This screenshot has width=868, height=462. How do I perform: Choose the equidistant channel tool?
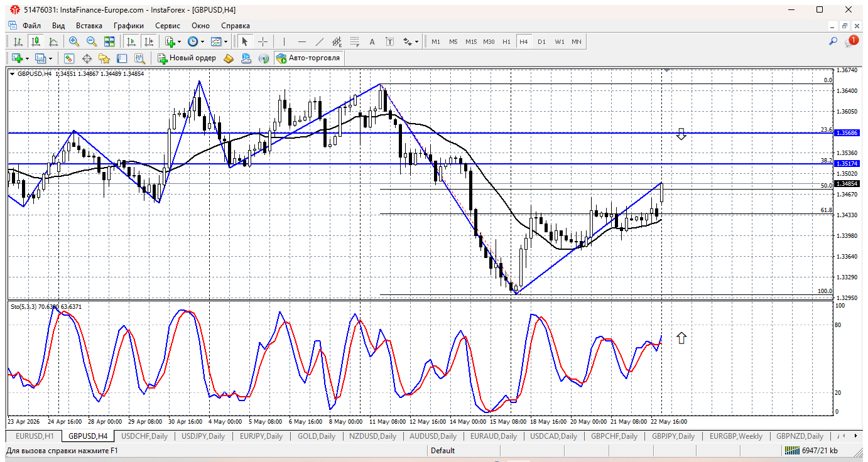337,41
